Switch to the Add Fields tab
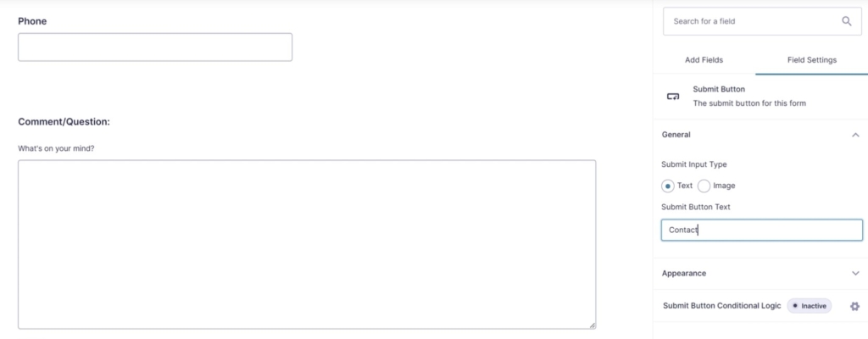The image size is (868, 339). tap(704, 60)
